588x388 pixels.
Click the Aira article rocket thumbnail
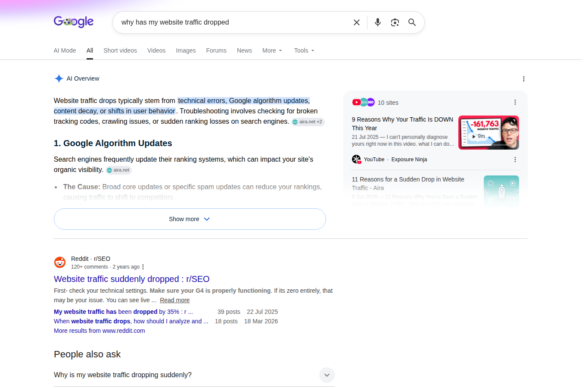pos(501,191)
